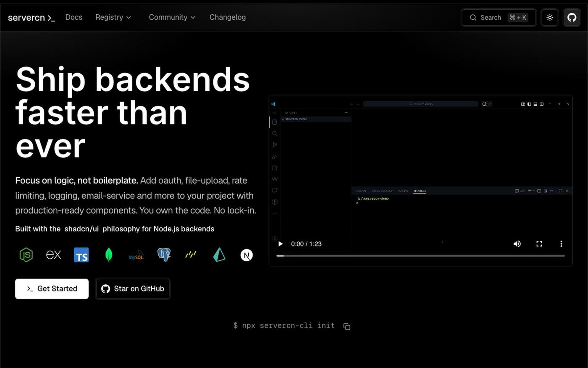Open the Changelog page
588x368 pixels.
tap(228, 17)
